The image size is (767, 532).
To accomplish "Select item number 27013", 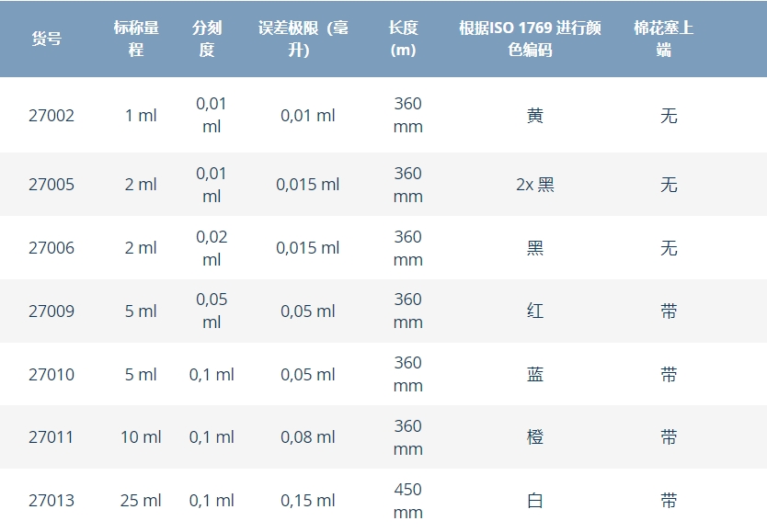I will pyautogui.click(x=52, y=501).
